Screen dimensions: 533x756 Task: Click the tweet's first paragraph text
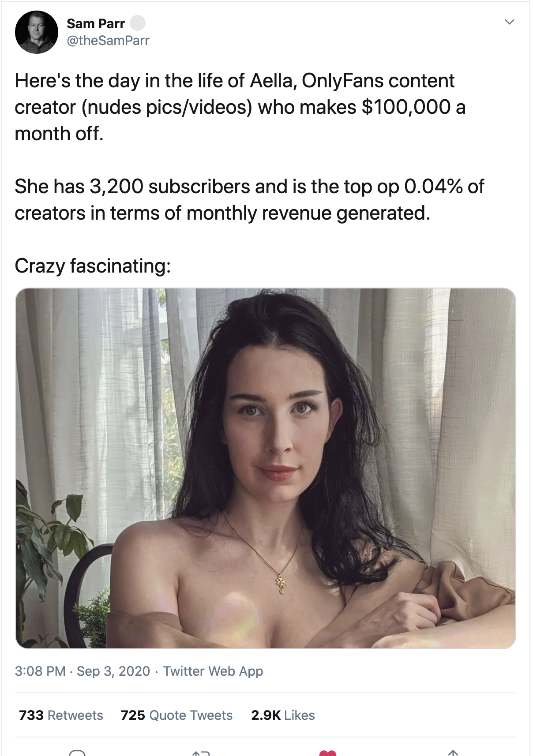coord(240,107)
